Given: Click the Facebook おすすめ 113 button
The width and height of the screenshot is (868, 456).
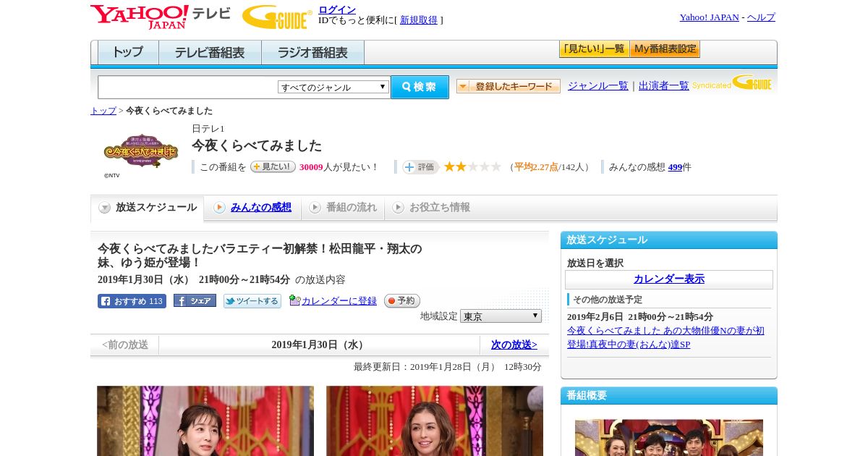Looking at the screenshot, I should pyautogui.click(x=132, y=301).
